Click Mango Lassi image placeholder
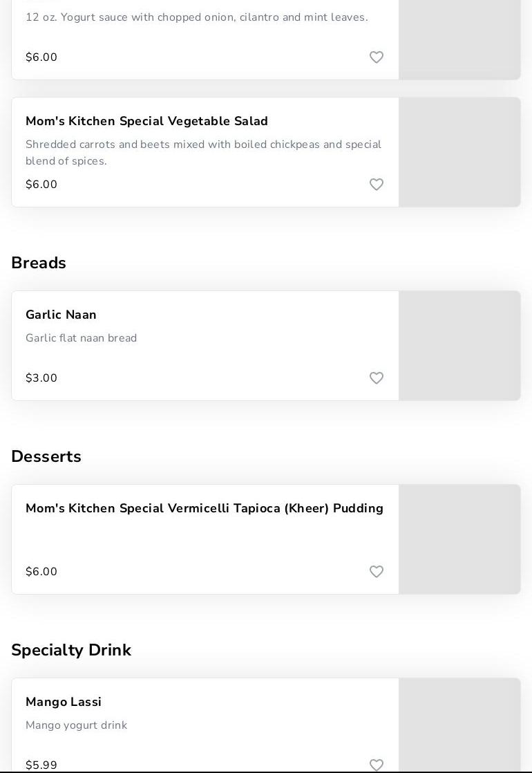 (459, 725)
